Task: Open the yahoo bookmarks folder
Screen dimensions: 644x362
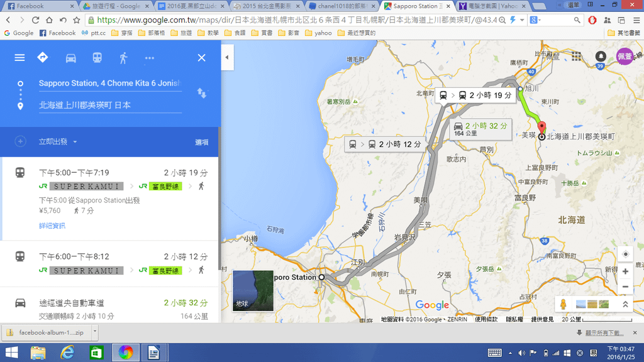Action: [x=318, y=33]
